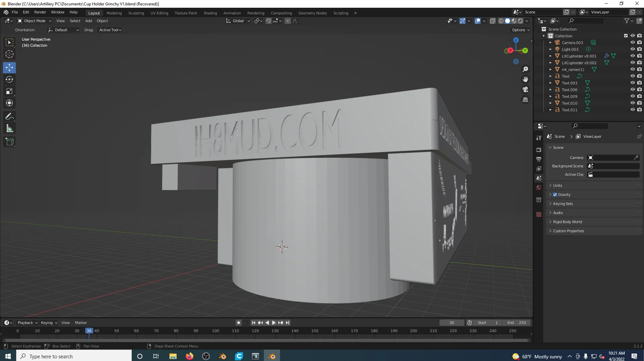The image size is (644, 361).
Task: Open the outliner filter funnel icon
Action: tap(627, 21)
